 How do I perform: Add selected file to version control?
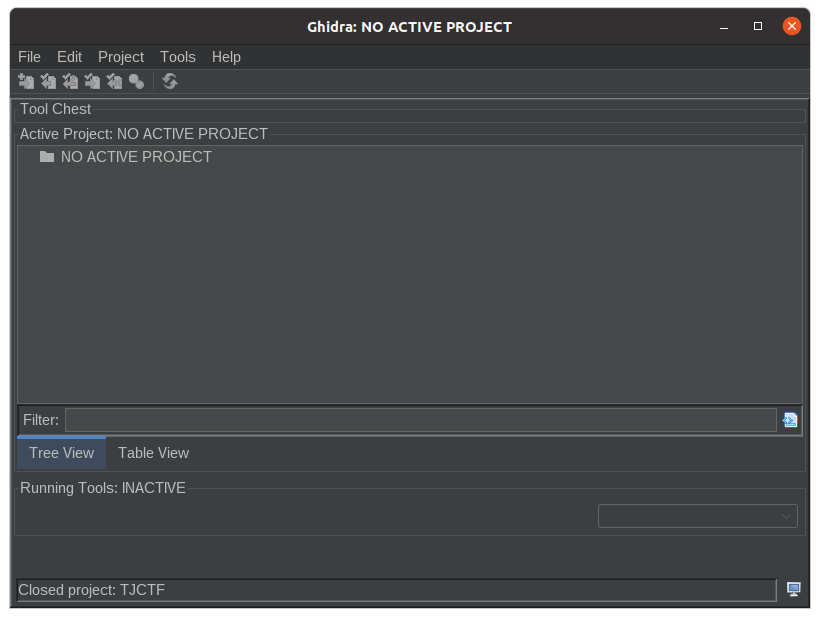26,81
